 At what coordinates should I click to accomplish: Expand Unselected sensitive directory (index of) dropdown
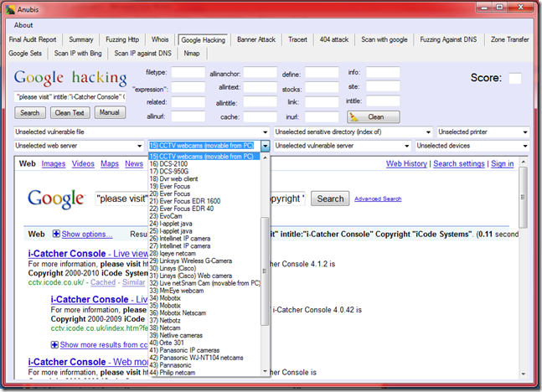click(x=428, y=132)
